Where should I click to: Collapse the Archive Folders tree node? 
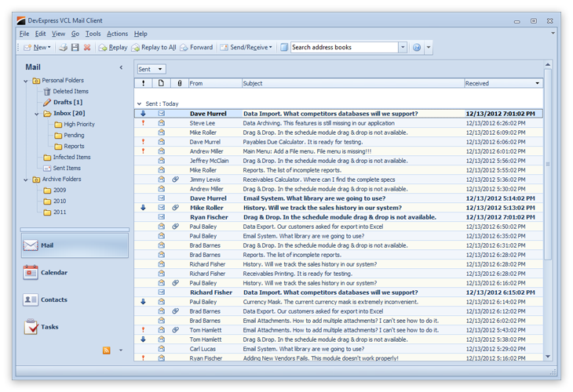pos(26,180)
